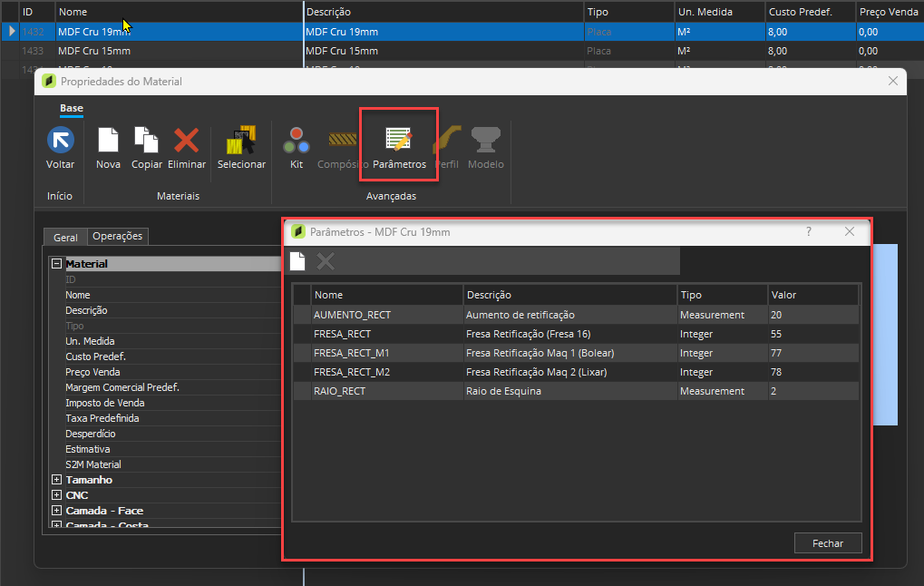The image size is (924, 586).
Task: Select the FRESA_RECT_M1 parameter row
Action: [x=577, y=353]
